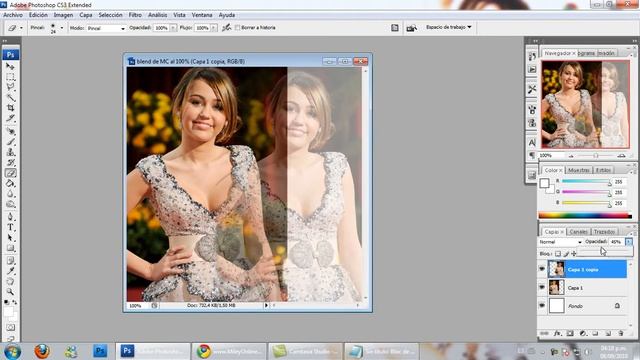This screenshot has width=640, height=360.
Task: Open the Selección menu
Action: pos(110,15)
